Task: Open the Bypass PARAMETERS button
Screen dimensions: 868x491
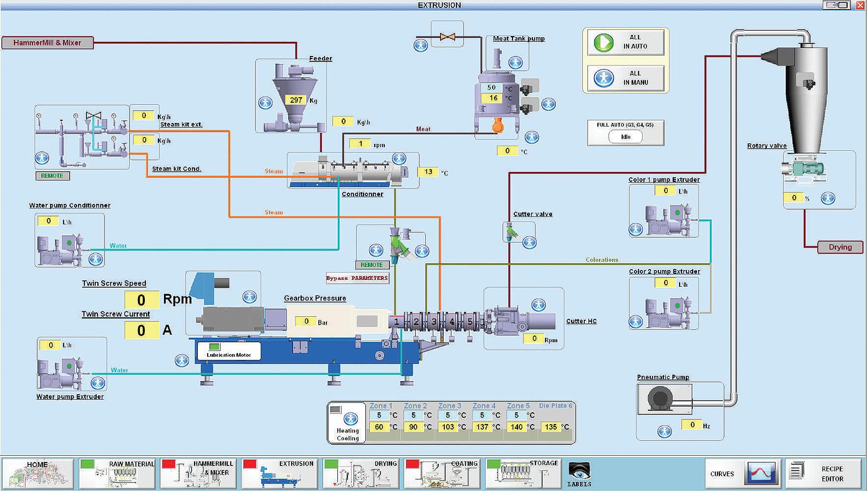Action: coord(357,278)
